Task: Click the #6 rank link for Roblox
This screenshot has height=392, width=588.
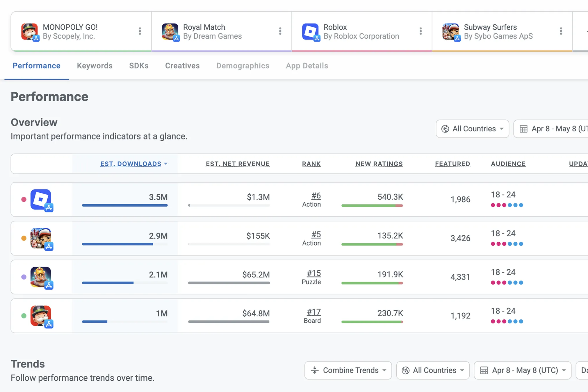Action: [x=316, y=196]
